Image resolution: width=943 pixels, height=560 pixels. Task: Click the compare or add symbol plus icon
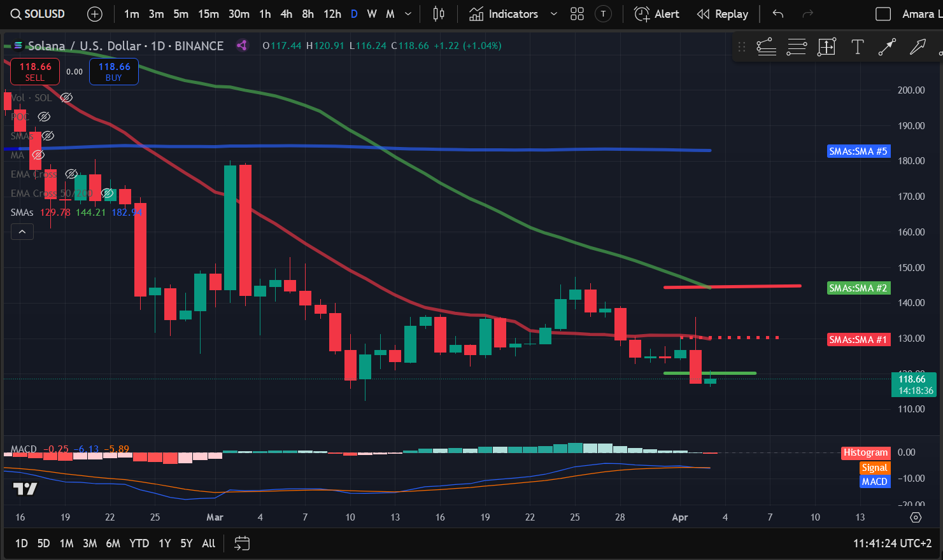pyautogui.click(x=95, y=14)
